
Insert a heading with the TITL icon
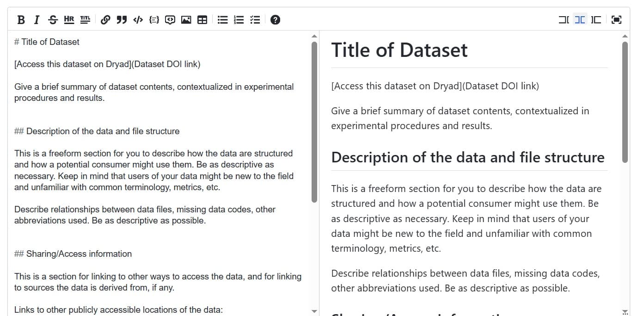85,19
